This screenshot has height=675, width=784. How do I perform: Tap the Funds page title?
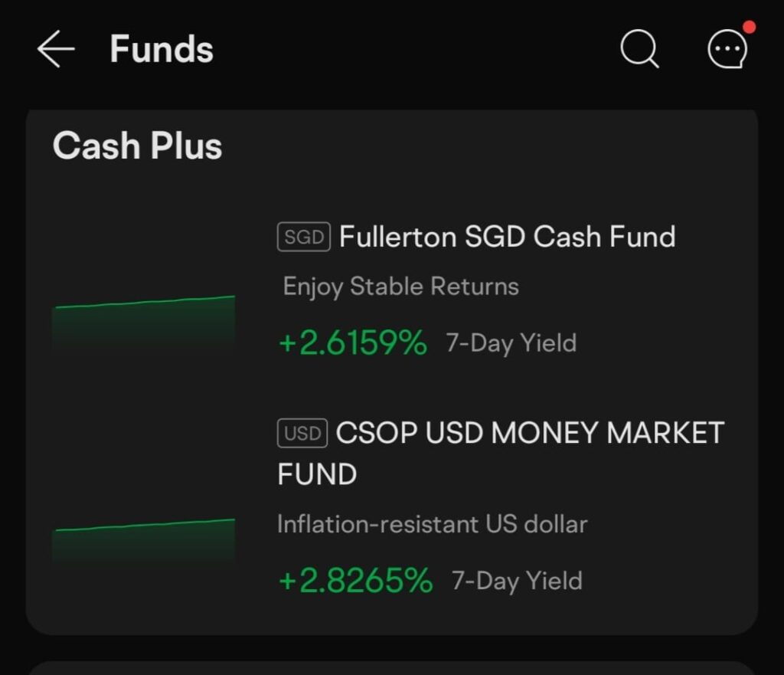[162, 49]
